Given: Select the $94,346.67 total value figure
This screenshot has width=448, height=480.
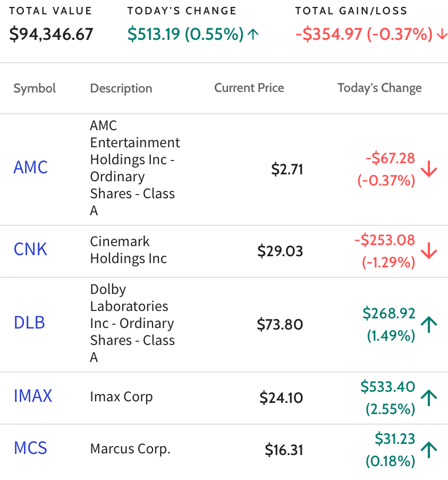Looking at the screenshot, I should (51, 34).
